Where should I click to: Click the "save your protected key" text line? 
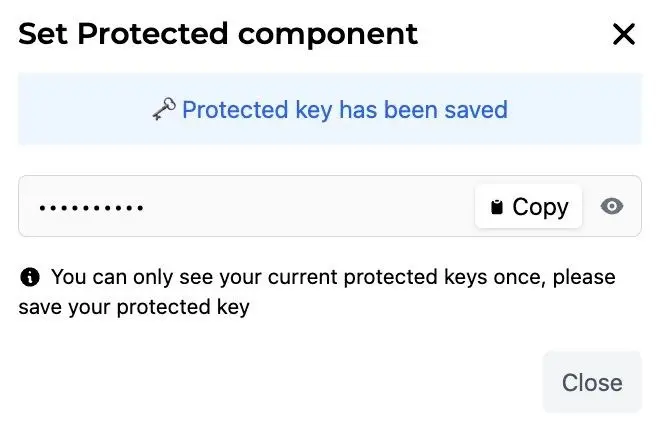pyautogui.click(x=133, y=307)
